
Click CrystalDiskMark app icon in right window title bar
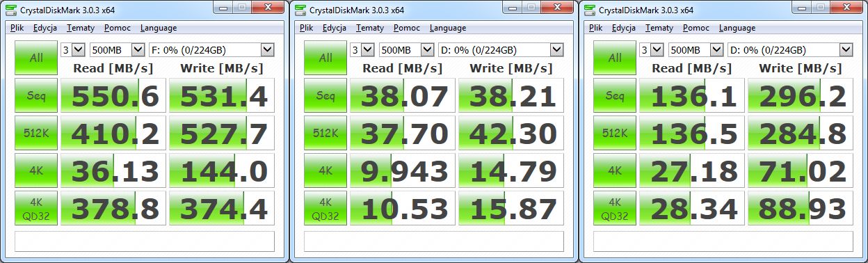click(x=589, y=9)
